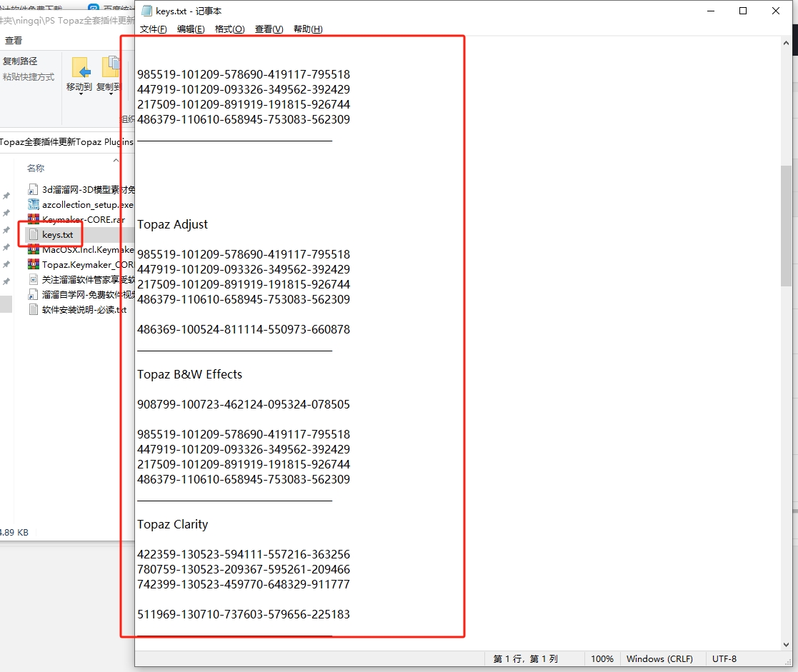798x672 pixels.
Task: Click 第 1 行, 第 1 列 status entry
Action: pos(526,658)
